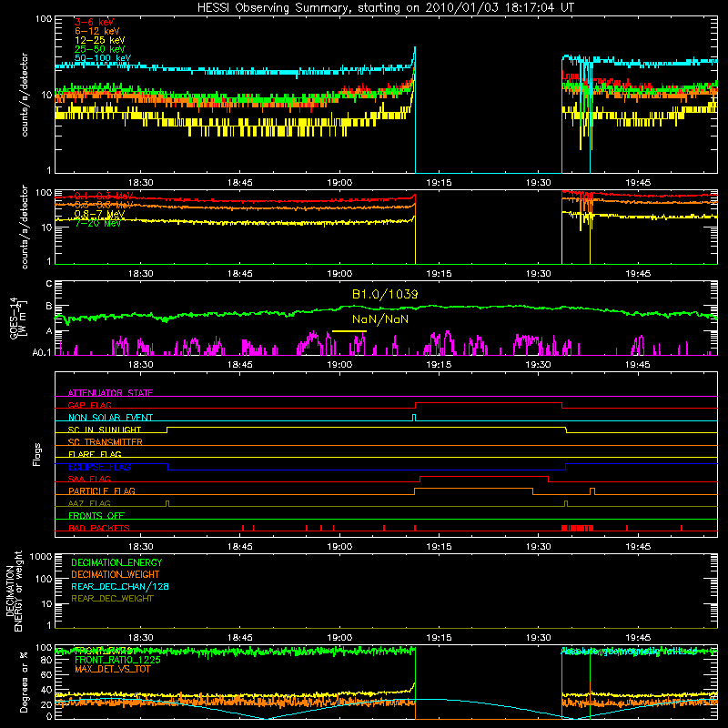
Task: Click the Absolute geomagnetic latitude label
Action: pyautogui.click(x=629, y=652)
